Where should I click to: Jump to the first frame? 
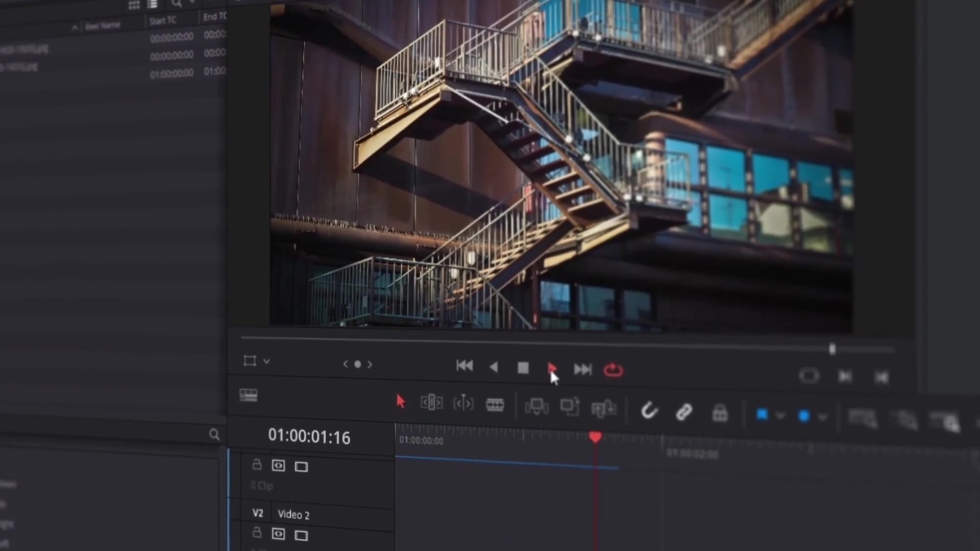point(464,365)
